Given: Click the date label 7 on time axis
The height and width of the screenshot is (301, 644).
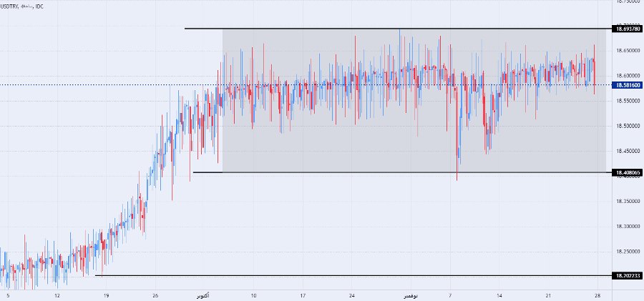Looking at the screenshot, I should click(x=450, y=296).
